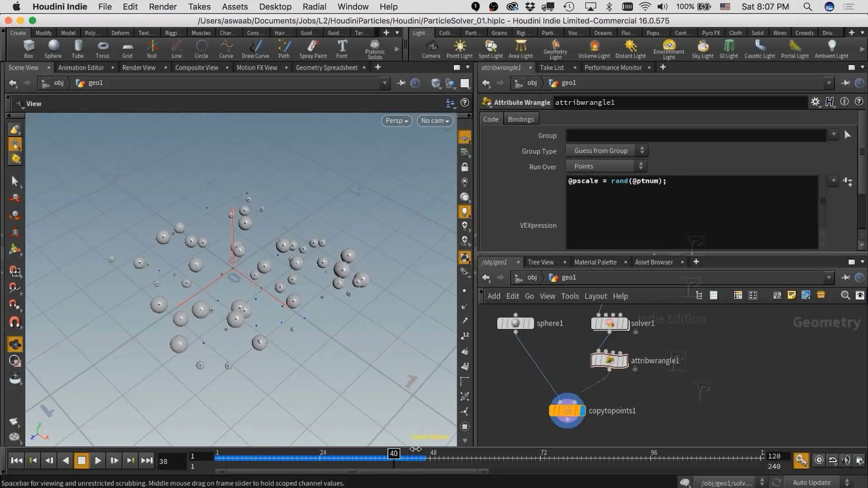Expand the VEXpression presets arrow
868x488 pixels.
point(834,181)
